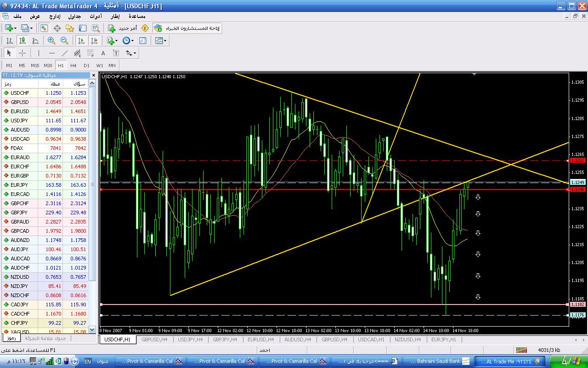Viewport: 588px width, 368px height.
Task: Draw a vertical line on chart
Action: click(x=39, y=53)
